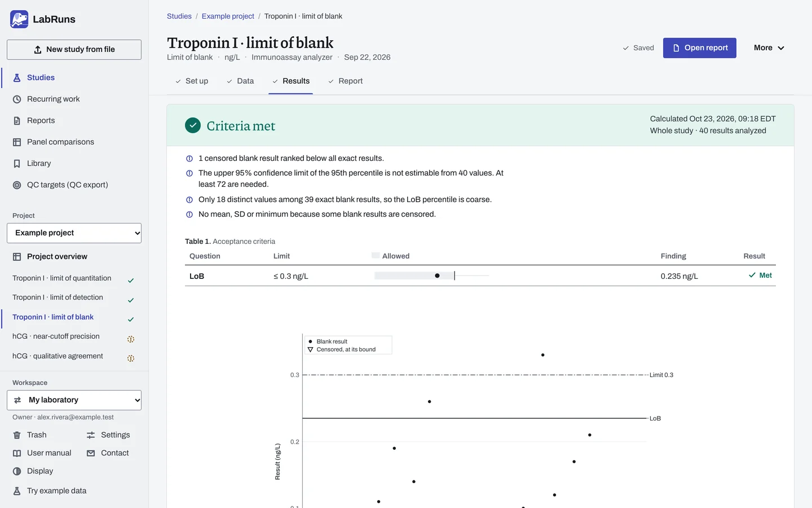This screenshot has width=812, height=508.
Task: Click the Trash bin icon
Action: [17, 435]
